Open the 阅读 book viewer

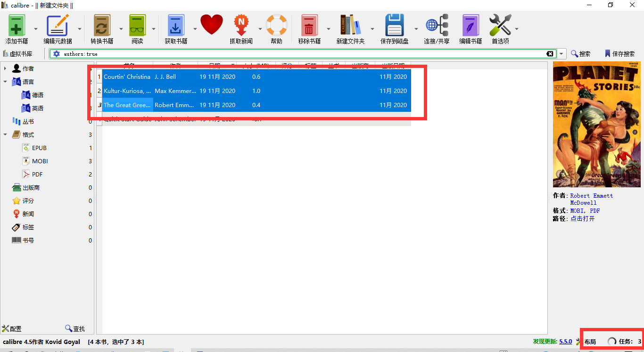click(x=137, y=25)
